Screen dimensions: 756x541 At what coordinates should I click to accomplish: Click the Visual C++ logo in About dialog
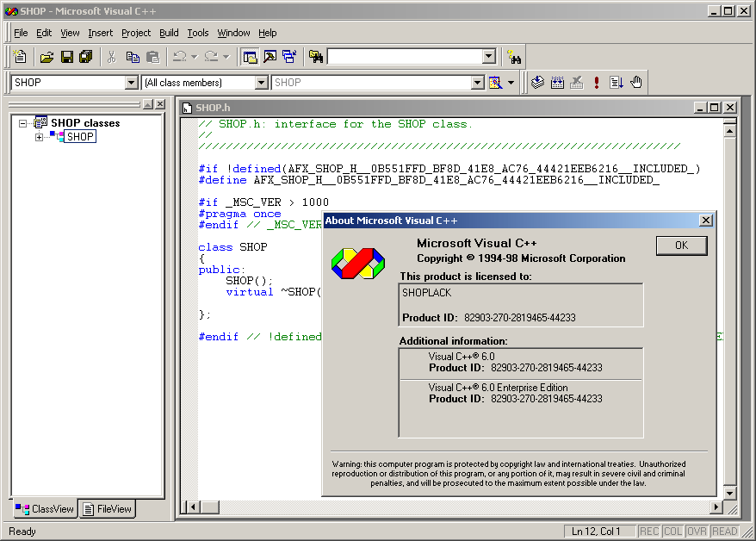click(x=357, y=264)
